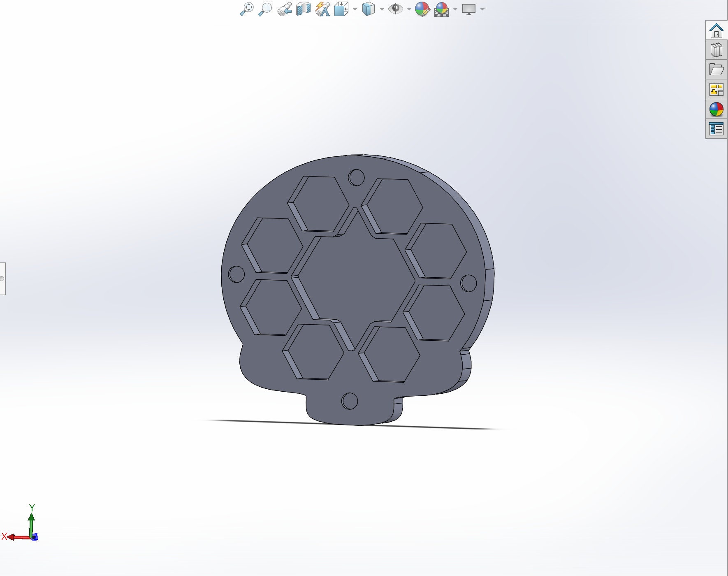Open SOLIDWORKS Resources home tab
The width and height of the screenshot is (728, 576).
pos(716,30)
